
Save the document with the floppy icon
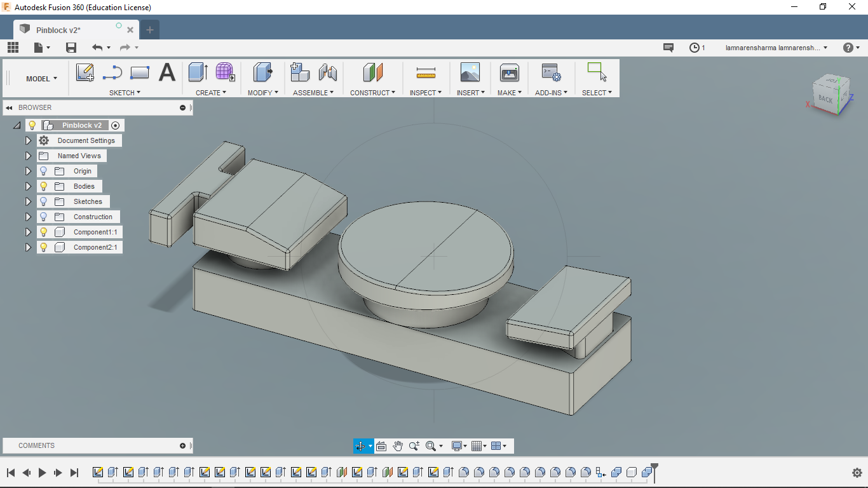click(71, 48)
